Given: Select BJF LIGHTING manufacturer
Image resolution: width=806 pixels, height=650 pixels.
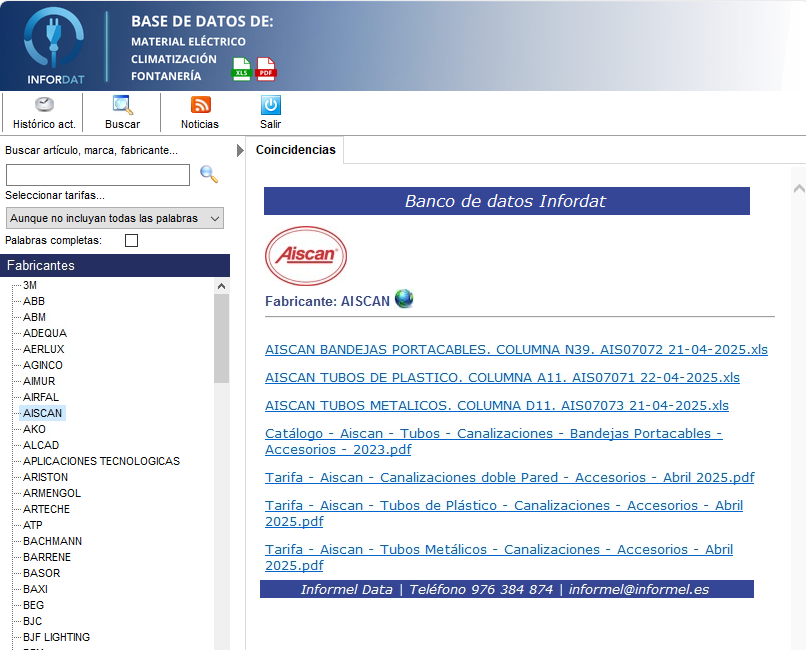Looking at the screenshot, I should (x=57, y=637).
